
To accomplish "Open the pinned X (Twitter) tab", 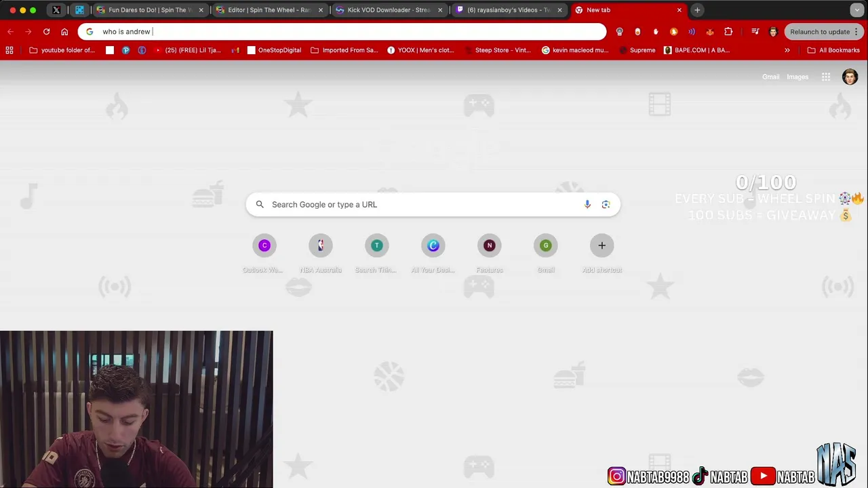I will click(56, 10).
